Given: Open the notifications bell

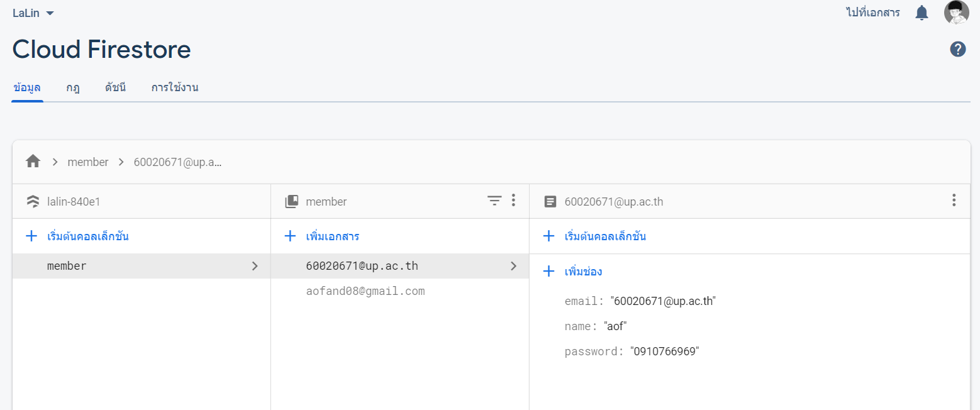Looking at the screenshot, I should click(922, 13).
